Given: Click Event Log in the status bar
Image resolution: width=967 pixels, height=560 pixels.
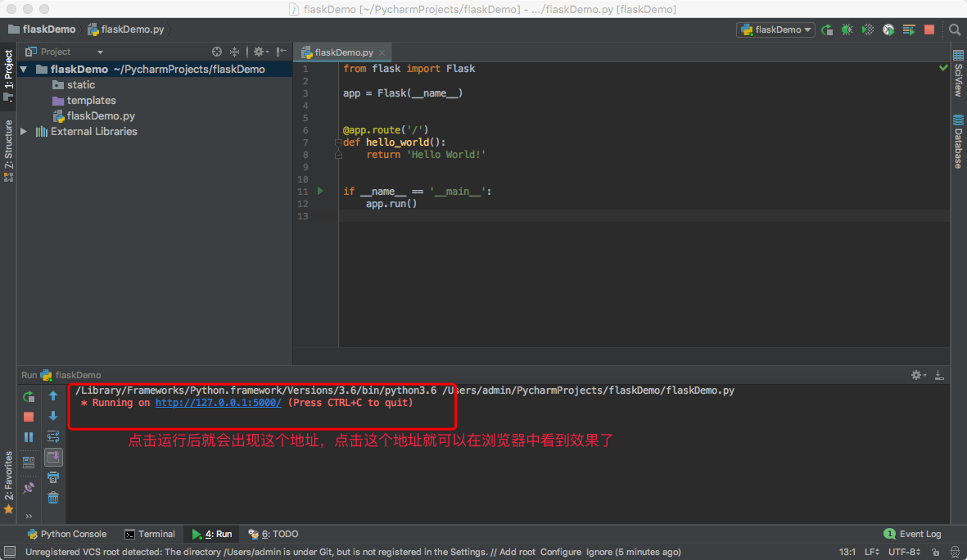Looking at the screenshot, I should 913,534.
